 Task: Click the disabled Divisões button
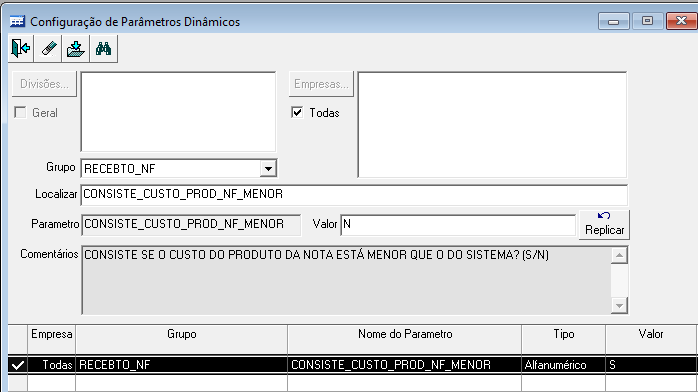click(44, 84)
